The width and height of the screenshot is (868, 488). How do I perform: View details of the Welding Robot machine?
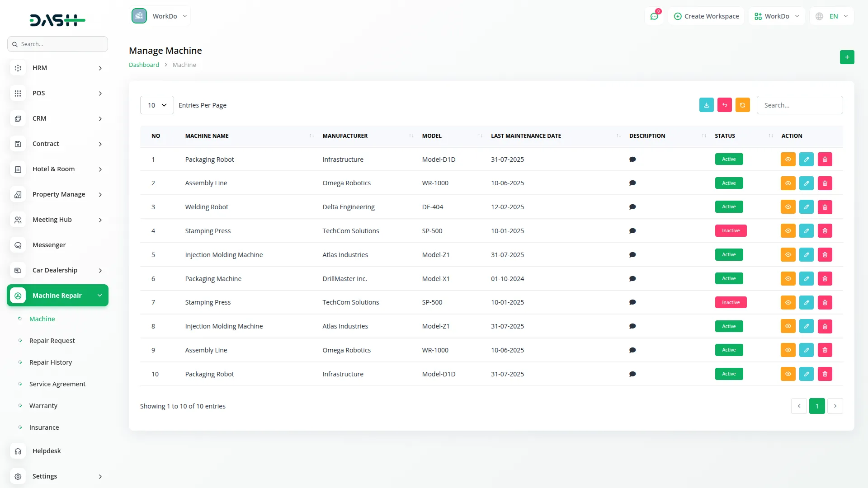click(788, 207)
